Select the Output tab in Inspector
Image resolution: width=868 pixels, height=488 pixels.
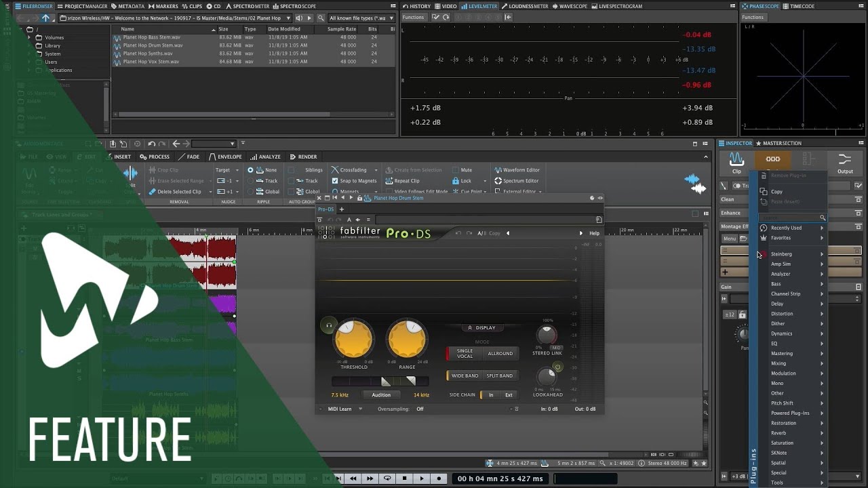pos(845,163)
